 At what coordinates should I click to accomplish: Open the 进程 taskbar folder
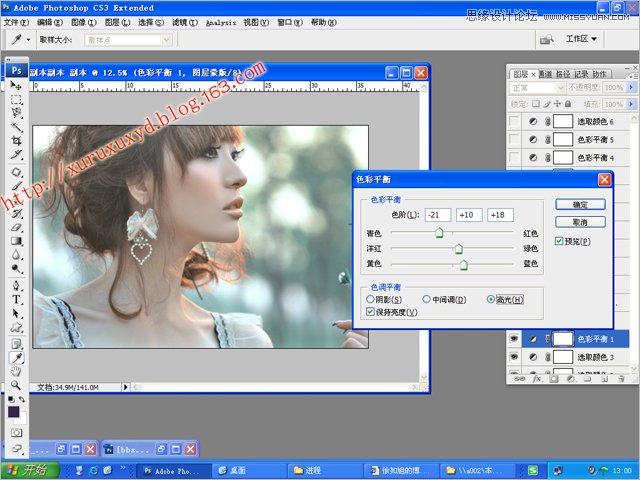325,470
